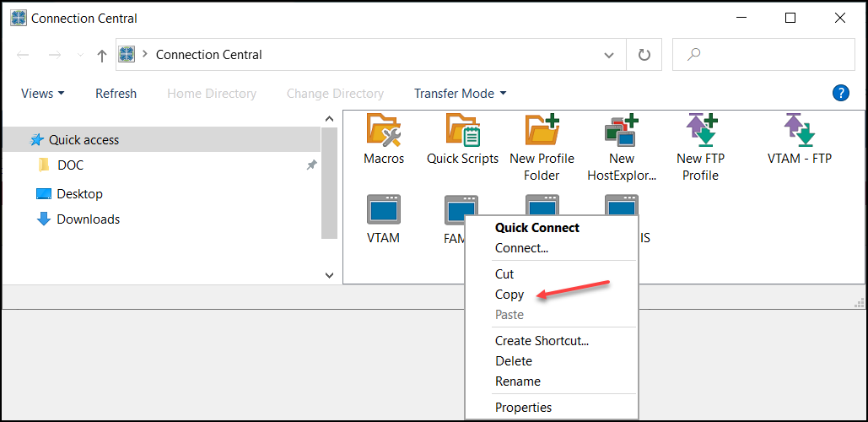Click the navigation pane scroll up arrow

pyautogui.click(x=329, y=118)
